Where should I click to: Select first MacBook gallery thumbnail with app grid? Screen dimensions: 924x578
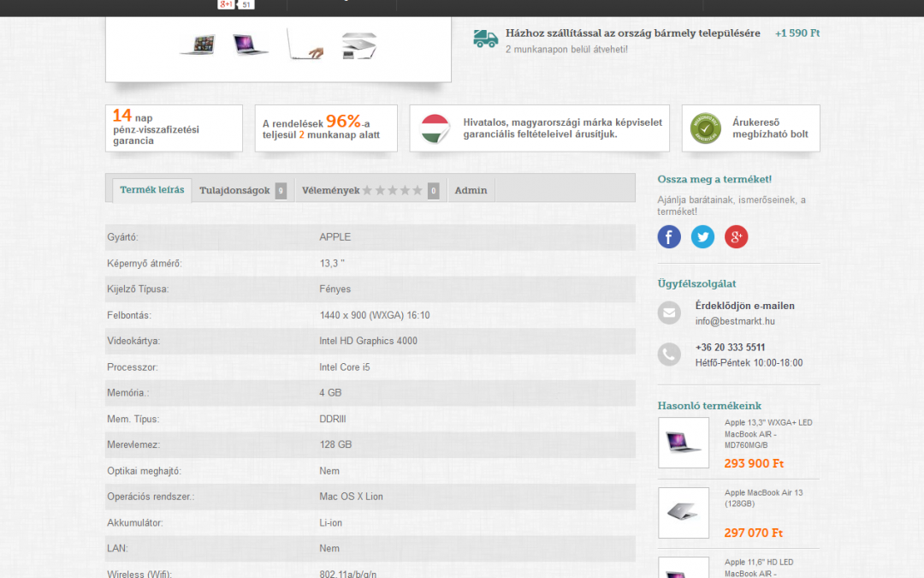(x=198, y=45)
